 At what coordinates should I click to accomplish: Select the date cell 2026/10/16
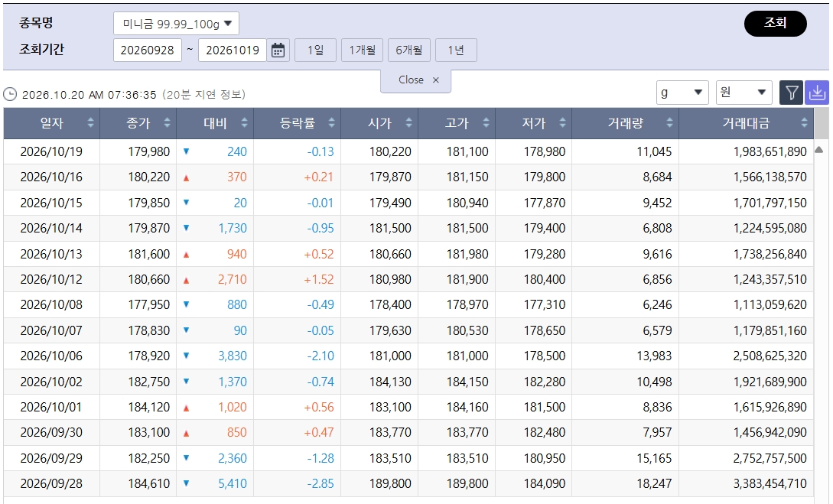point(51,177)
